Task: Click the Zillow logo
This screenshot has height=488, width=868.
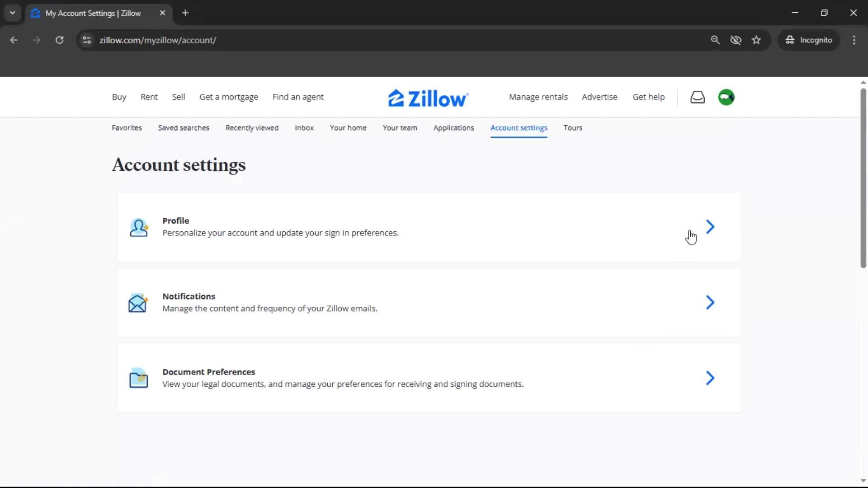Action: pos(427,97)
